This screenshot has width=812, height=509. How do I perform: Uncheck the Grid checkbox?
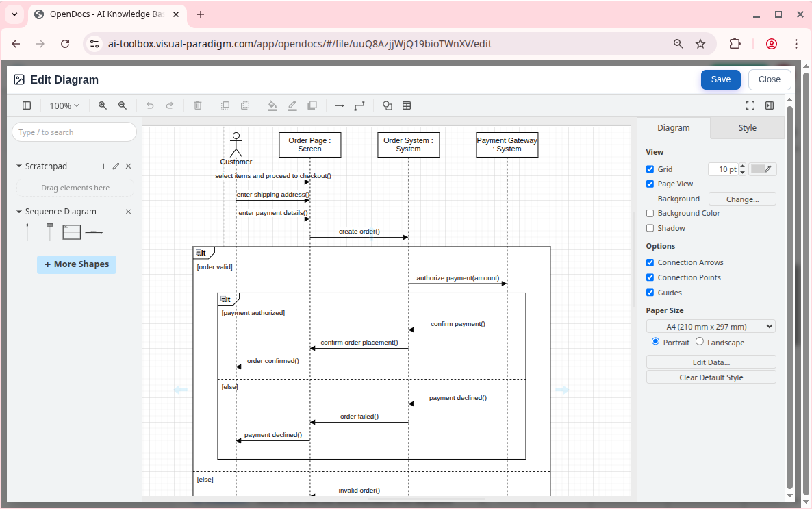650,169
